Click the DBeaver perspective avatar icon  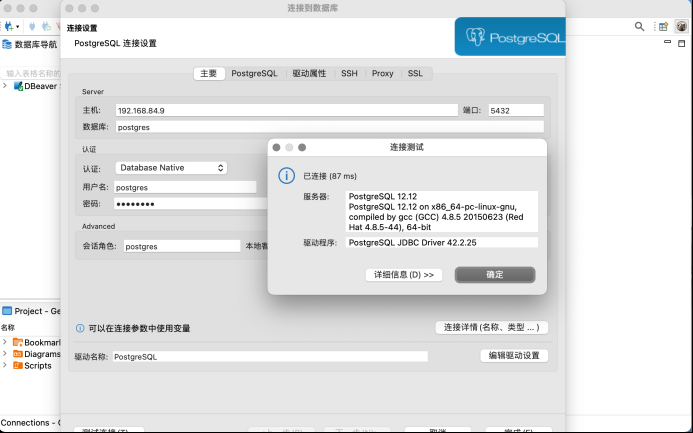pyautogui.click(x=682, y=26)
